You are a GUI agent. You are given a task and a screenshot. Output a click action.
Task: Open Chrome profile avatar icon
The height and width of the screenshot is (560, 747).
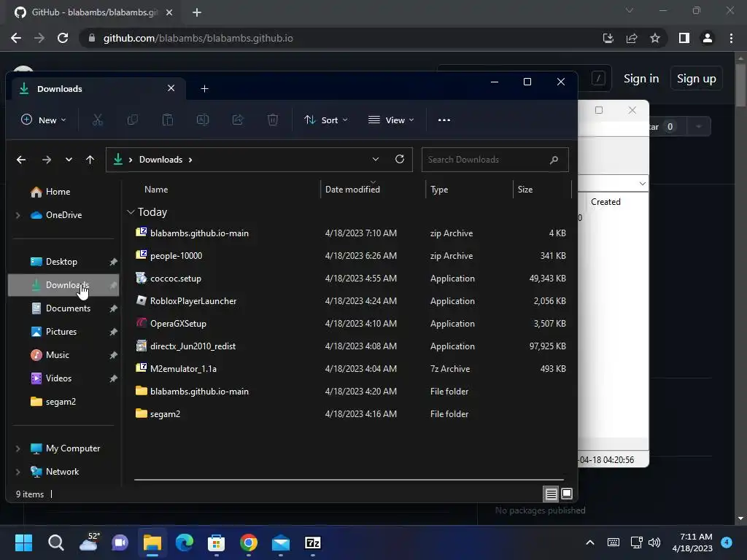tap(708, 38)
